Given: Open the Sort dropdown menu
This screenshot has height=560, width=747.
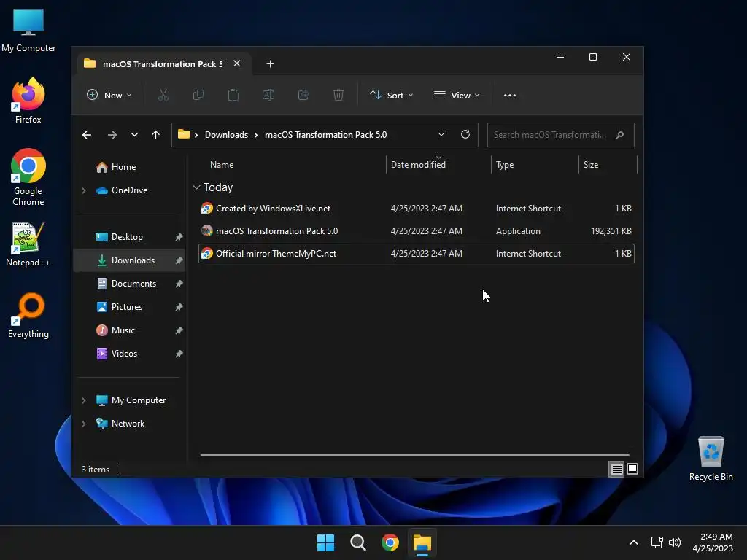Looking at the screenshot, I should [x=392, y=96].
